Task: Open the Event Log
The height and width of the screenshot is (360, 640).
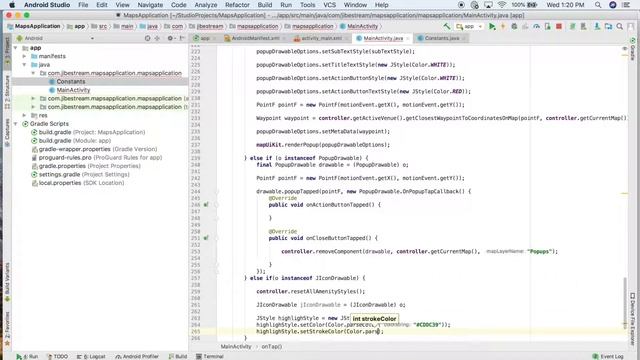Action: pyautogui.click(x=608, y=356)
